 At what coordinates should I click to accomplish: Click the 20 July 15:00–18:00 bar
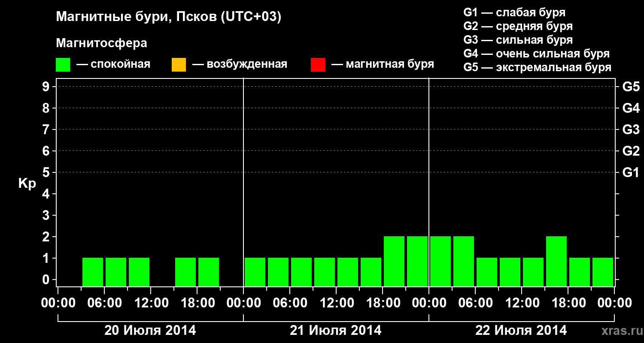point(185,272)
